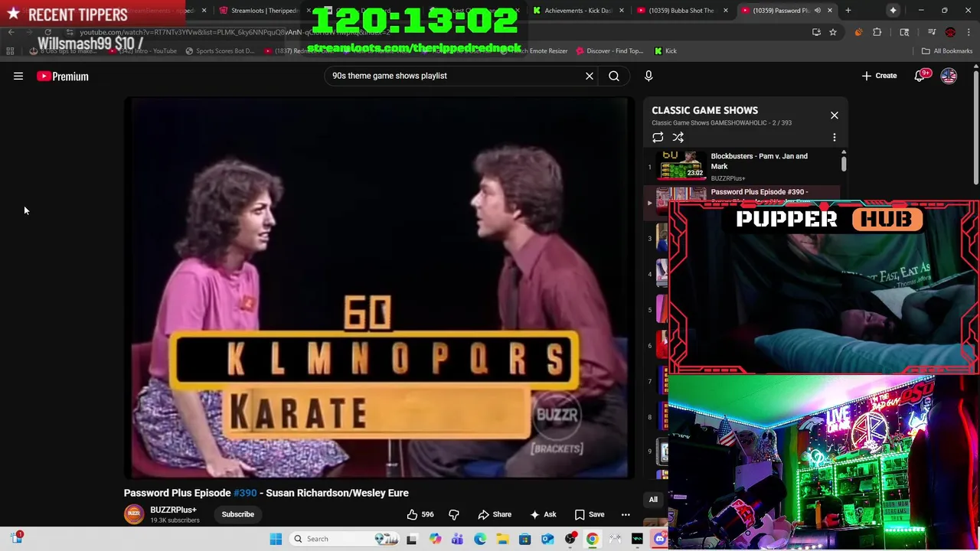
Task: Open Windows Start menu
Action: (276, 539)
